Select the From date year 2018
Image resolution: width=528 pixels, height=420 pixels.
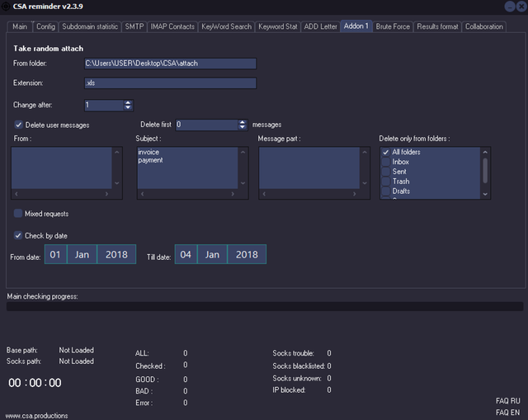[x=116, y=254]
